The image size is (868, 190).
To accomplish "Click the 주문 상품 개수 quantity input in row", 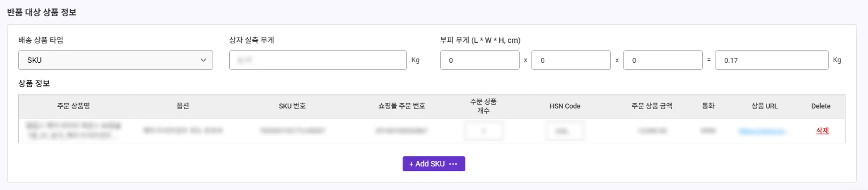I will pyautogui.click(x=483, y=131).
